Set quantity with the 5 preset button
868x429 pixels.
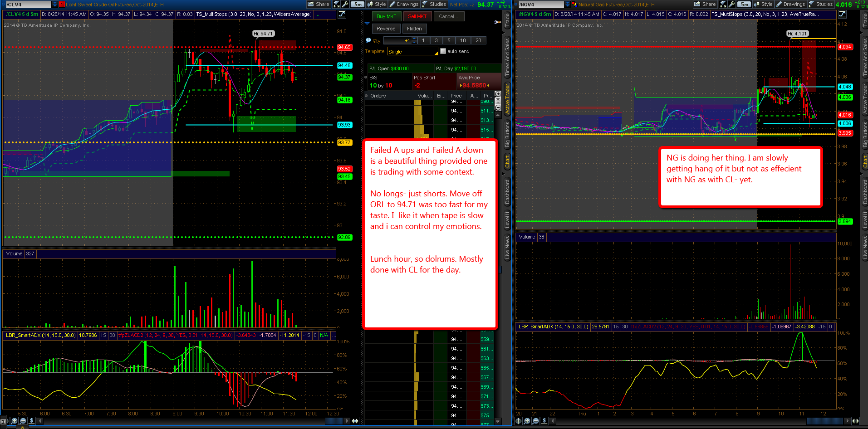(449, 40)
